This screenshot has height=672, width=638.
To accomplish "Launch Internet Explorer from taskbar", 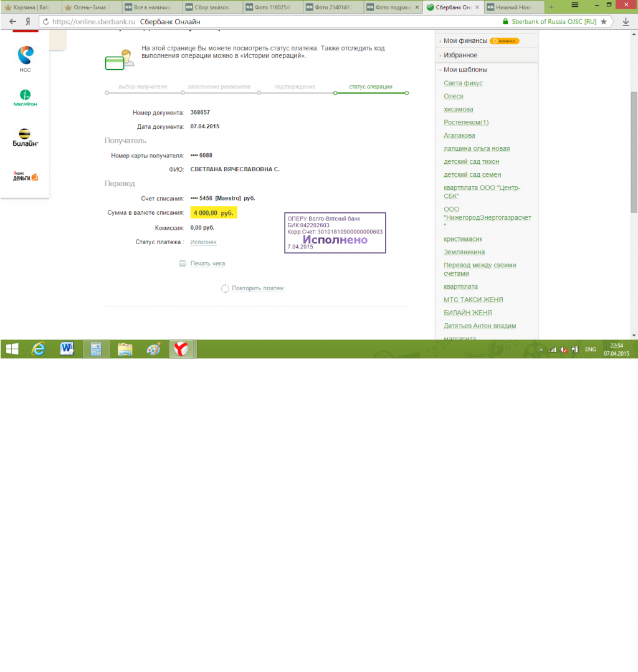I will tap(39, 349).
